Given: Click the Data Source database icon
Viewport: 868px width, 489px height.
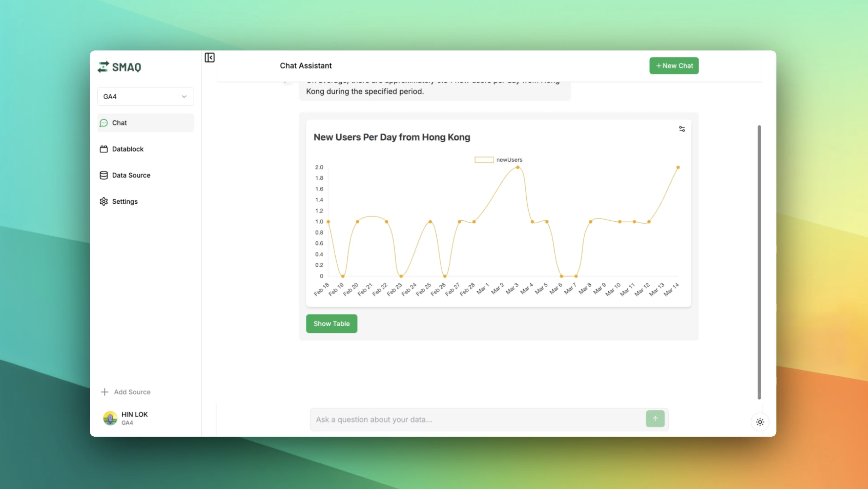Looking at the screenshot, I should click(x=103, y=175).
